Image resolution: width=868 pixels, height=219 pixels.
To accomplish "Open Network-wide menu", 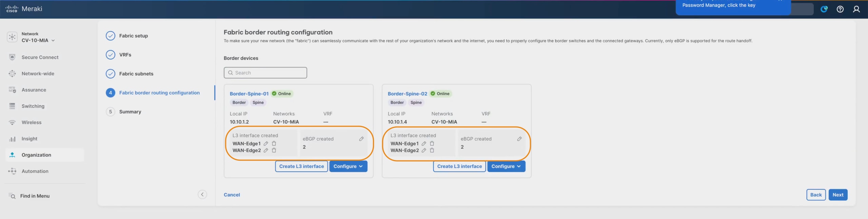I will 38,74.
